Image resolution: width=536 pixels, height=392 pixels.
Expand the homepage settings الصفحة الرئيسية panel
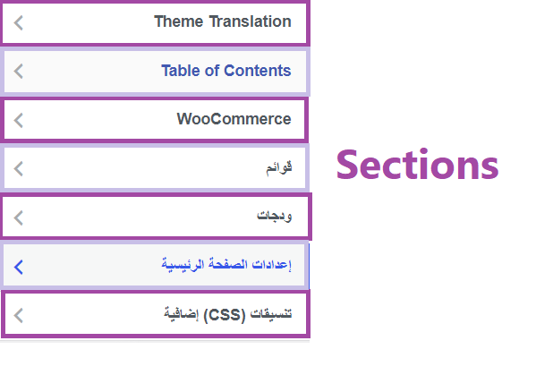(155, 266)
